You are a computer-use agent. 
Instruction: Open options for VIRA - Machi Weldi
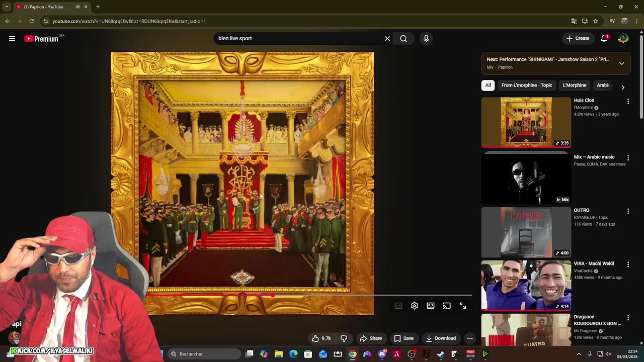[628, 264]
